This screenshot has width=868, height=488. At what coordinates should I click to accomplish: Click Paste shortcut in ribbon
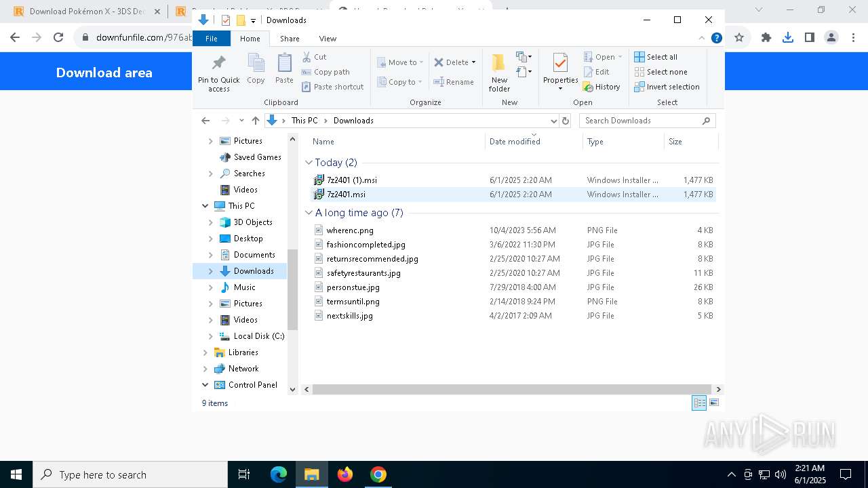click(x=333, y=87)
